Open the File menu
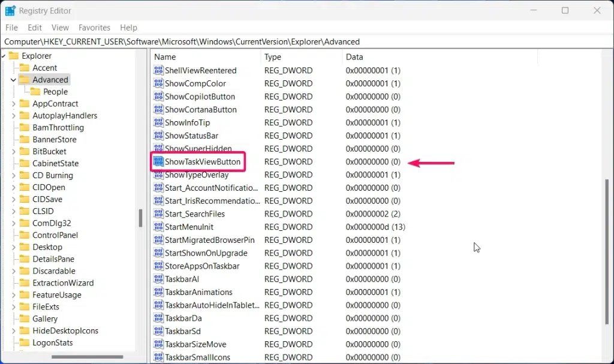The image size is (614, 364). click(x=11, y=28)
